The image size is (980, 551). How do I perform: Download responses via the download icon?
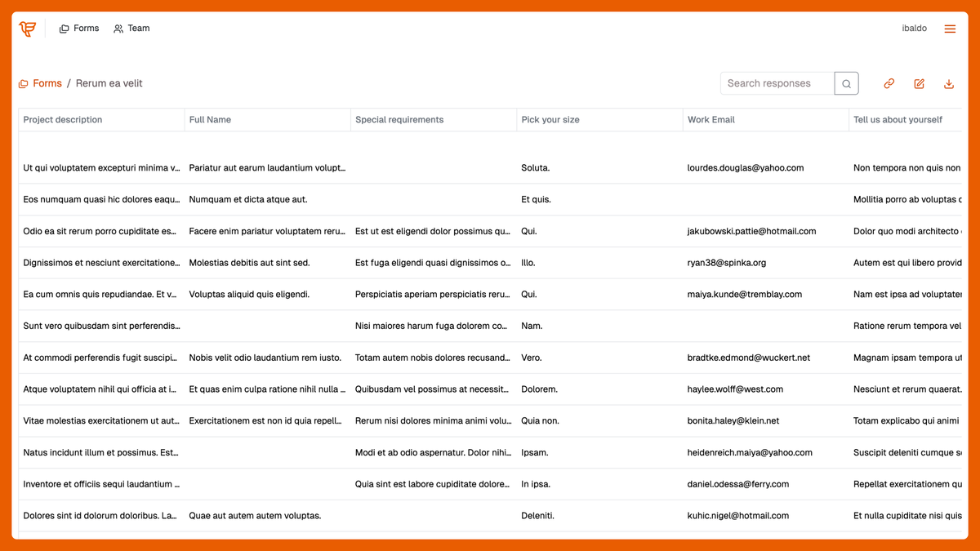(x=948, y=83)
